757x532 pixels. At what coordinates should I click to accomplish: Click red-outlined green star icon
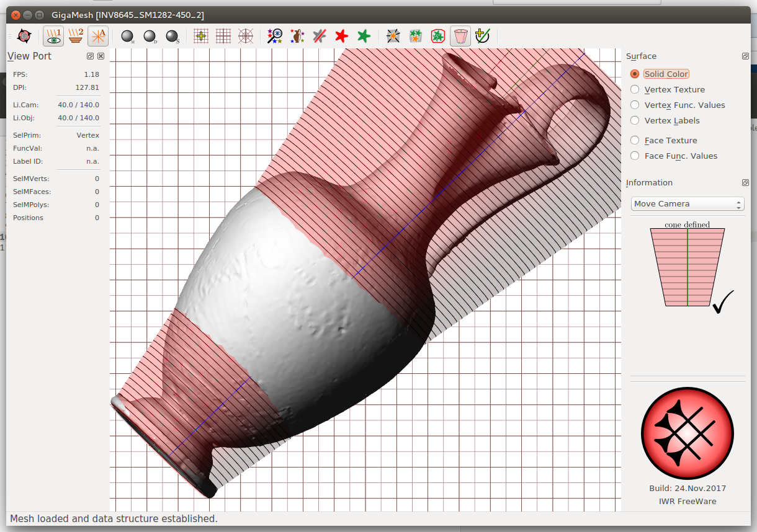point(437,37)
